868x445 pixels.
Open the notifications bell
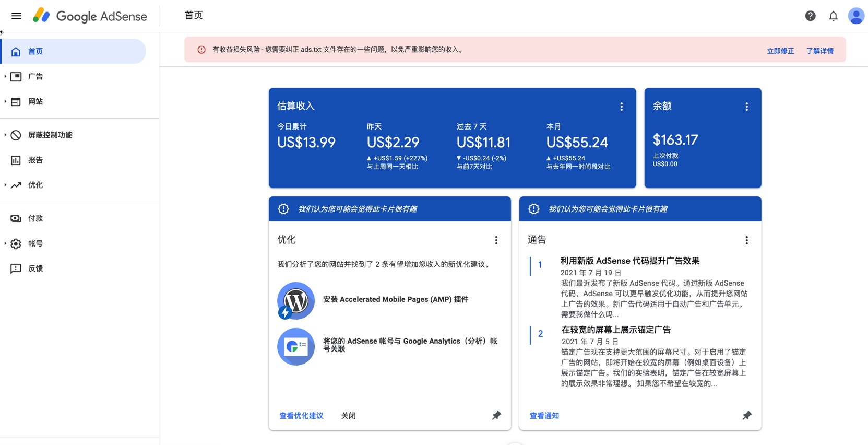click(x=833, y=16)
